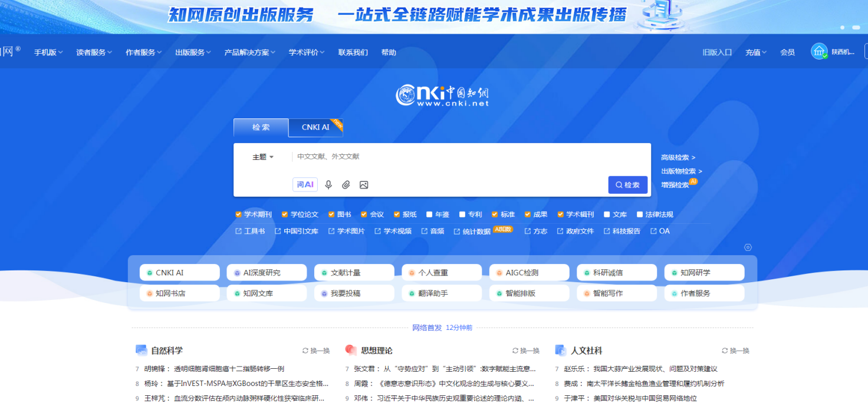Click the blue 检索 search button

click(628, 185)
